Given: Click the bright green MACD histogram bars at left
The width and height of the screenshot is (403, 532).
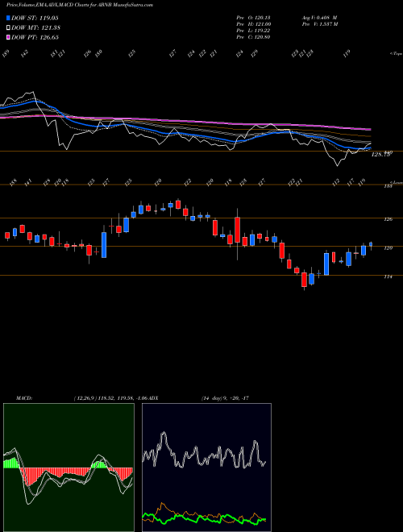Looking at the screenshot, I should (10, 463).
